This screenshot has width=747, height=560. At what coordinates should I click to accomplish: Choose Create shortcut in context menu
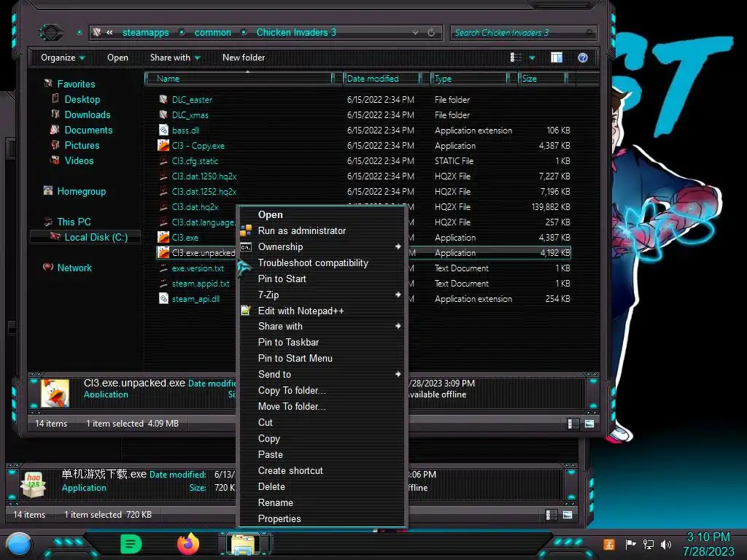pos(322,470)
